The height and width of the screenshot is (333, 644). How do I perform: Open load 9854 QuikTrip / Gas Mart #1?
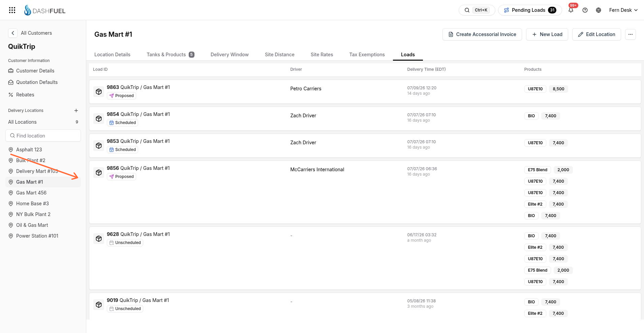click(138, 114)
